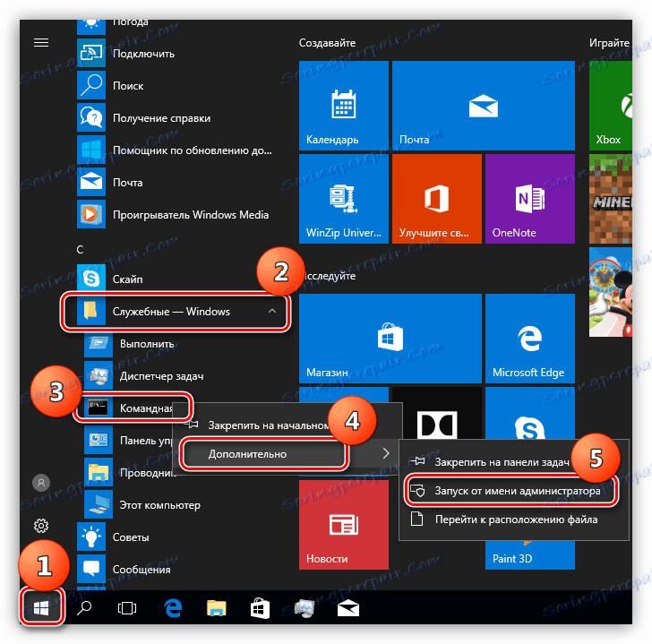Open the Paint 3D tile

(530, 555)
